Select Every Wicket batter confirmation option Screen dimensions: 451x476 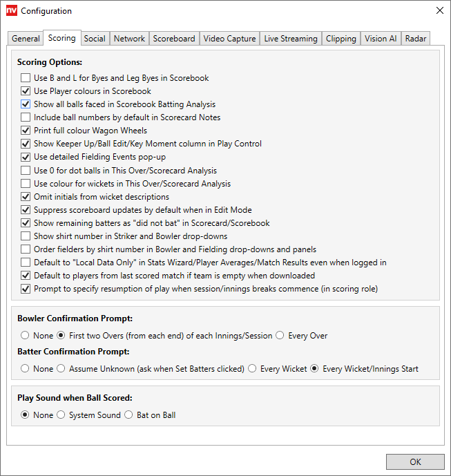point(252,369)
